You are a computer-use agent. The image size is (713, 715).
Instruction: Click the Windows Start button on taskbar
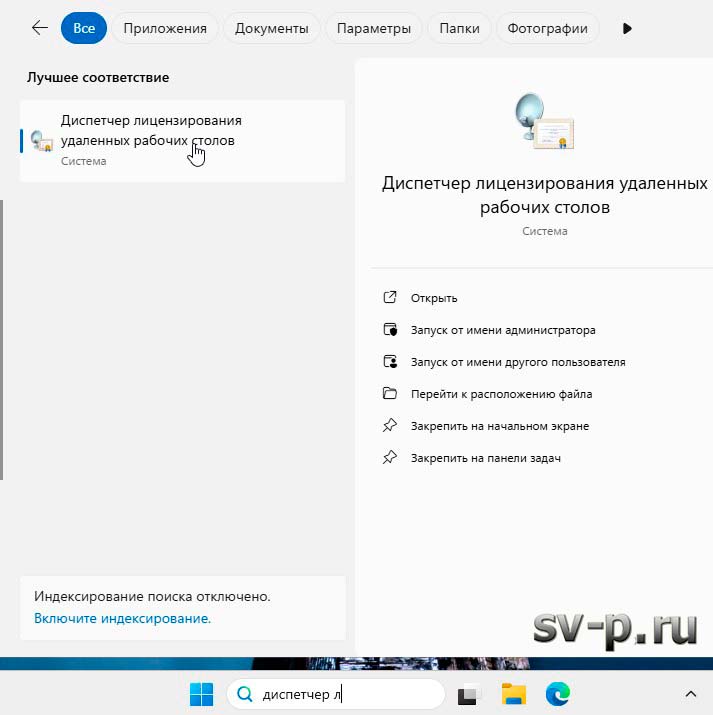(x=201, y=694)
